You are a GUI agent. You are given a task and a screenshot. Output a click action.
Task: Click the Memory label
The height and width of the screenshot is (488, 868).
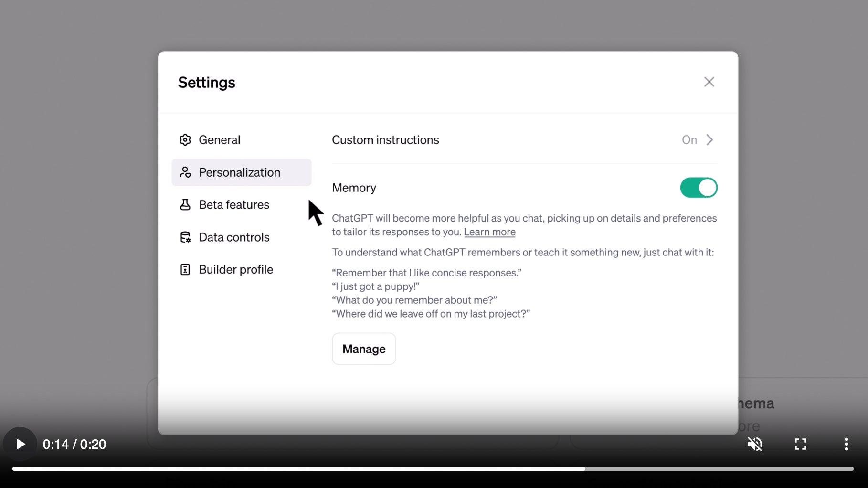point(354,188)
